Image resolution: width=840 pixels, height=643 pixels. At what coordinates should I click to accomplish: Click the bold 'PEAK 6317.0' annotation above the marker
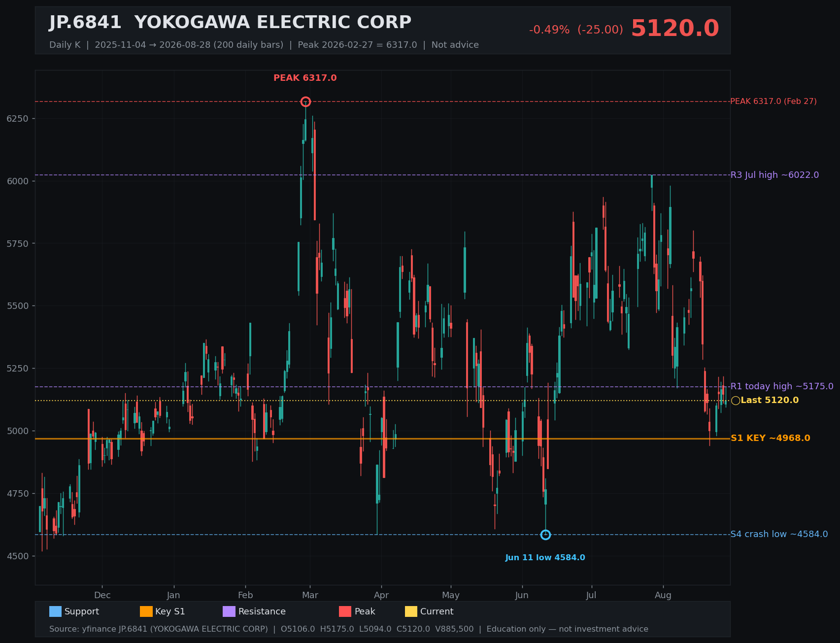(x=305, y=78)
